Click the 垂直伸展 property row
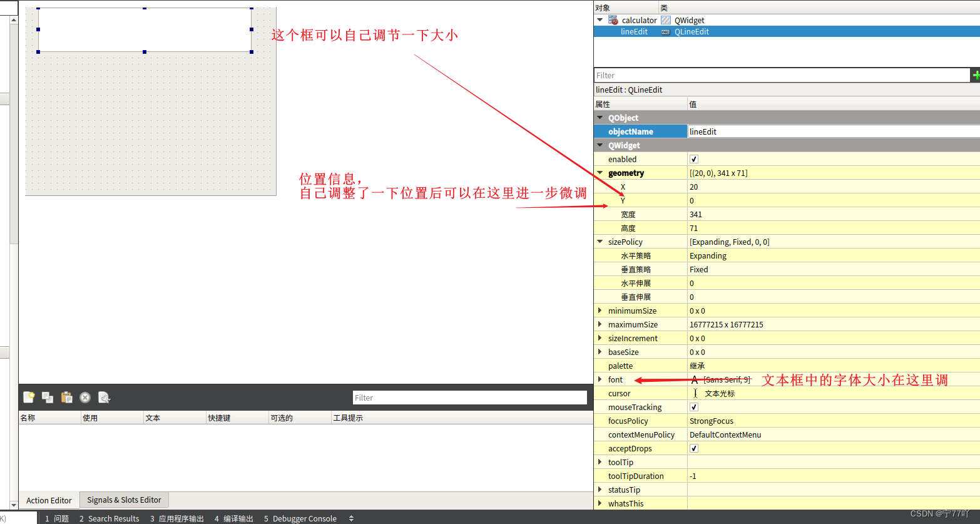 pos(787,297)
